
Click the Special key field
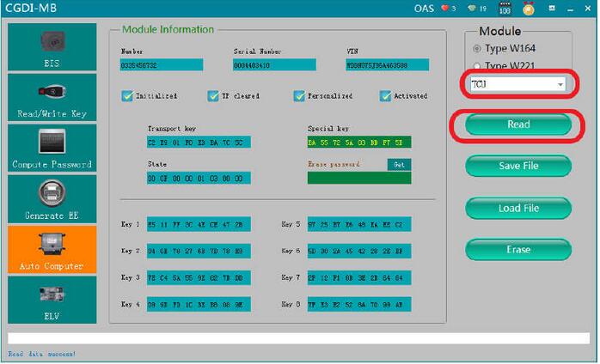tap(359, 143)
